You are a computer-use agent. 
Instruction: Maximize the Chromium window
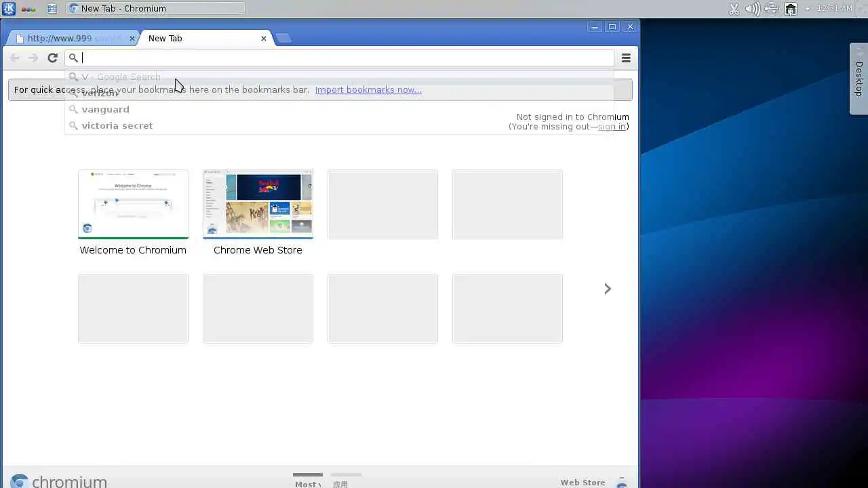(612, 27)
